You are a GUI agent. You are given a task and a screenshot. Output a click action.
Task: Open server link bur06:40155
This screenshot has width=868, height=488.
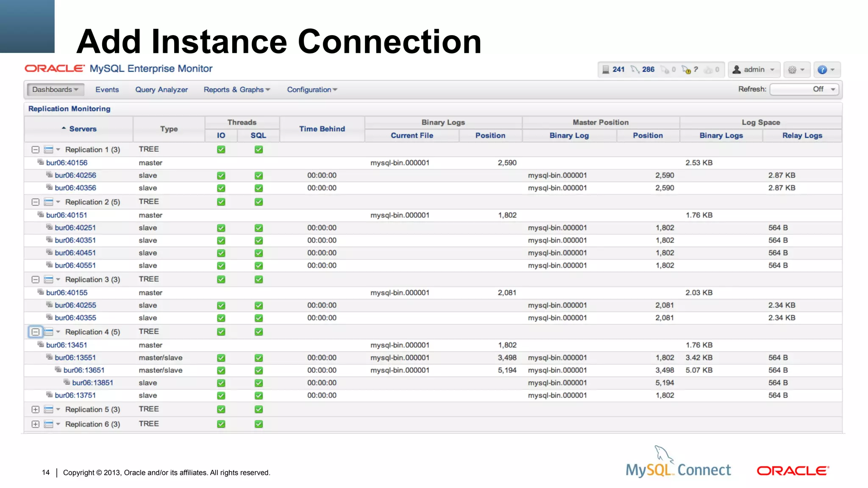[x=67, y=293]
